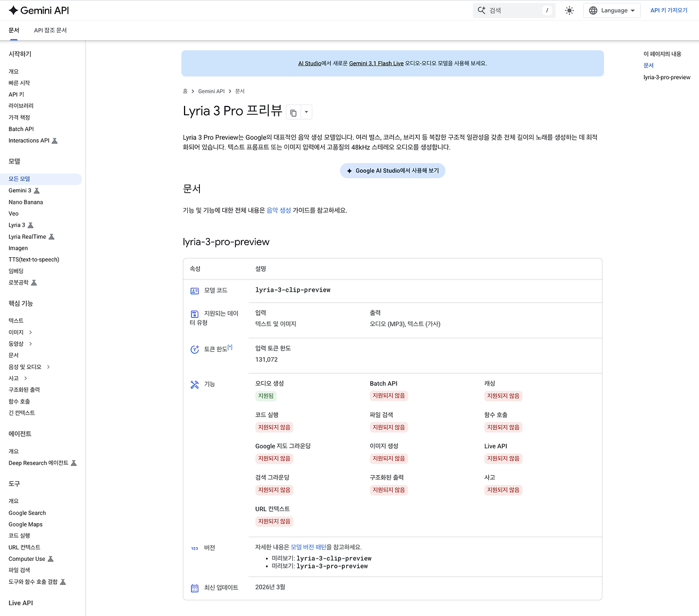Click the token limit footnote [*] link
The image size is (699, 616).
click(230, 347)
